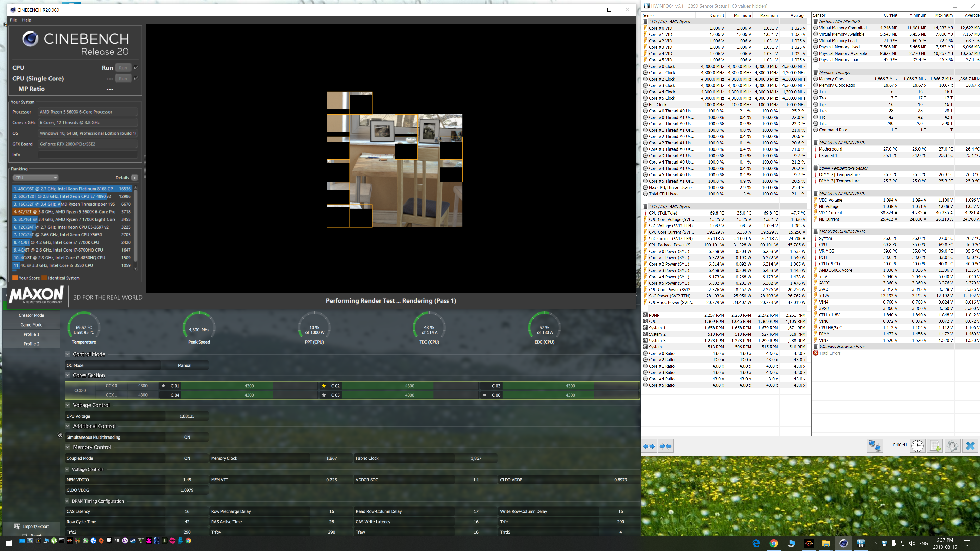980x551 pixels.
Task: Expand HWiNFO sensor columns with outward arrows button
Action: pos(649,446)
